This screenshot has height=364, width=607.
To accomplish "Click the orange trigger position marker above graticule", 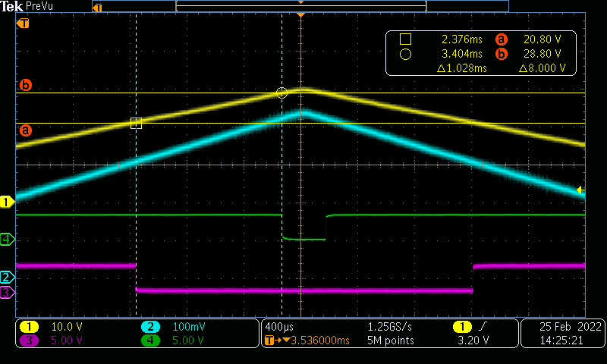I will [x=301, y=16].
